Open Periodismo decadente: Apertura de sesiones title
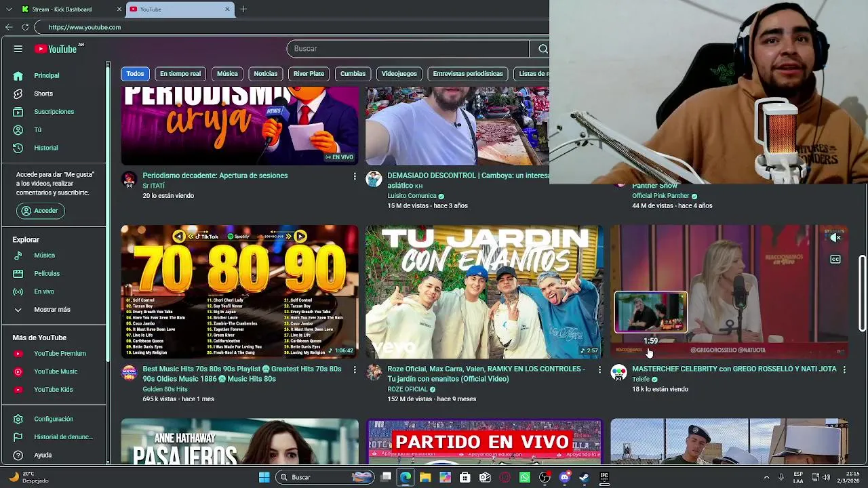Viewport: 868px width, 488px height. click(x=215, y=176)
